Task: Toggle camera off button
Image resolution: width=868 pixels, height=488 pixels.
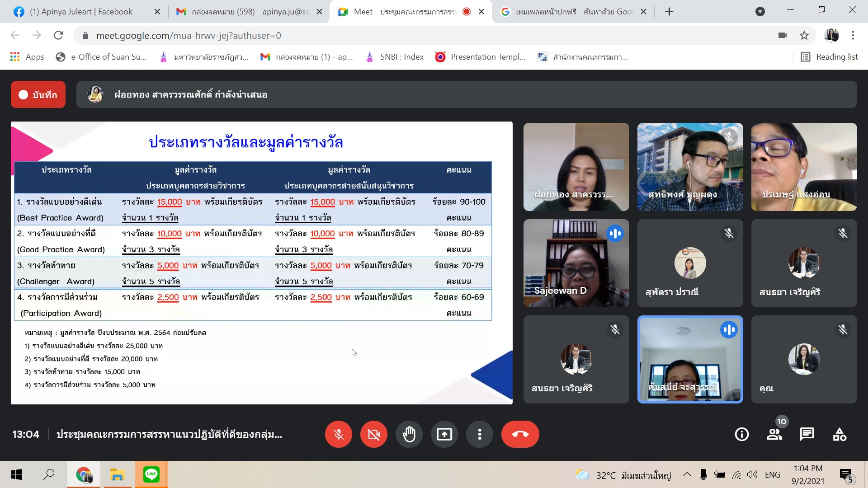Action: coord(373,434)
